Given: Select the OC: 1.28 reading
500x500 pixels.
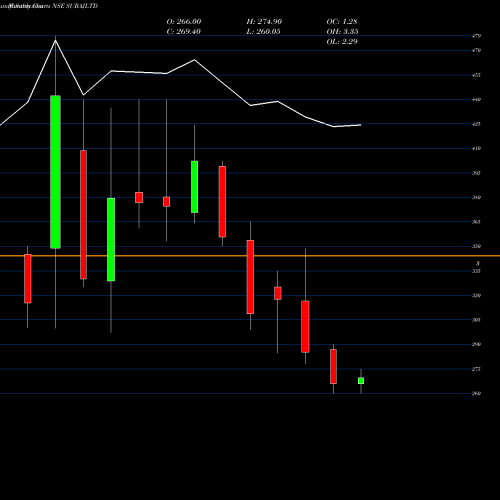Looking at the screenshot, I should coord(342,21).
